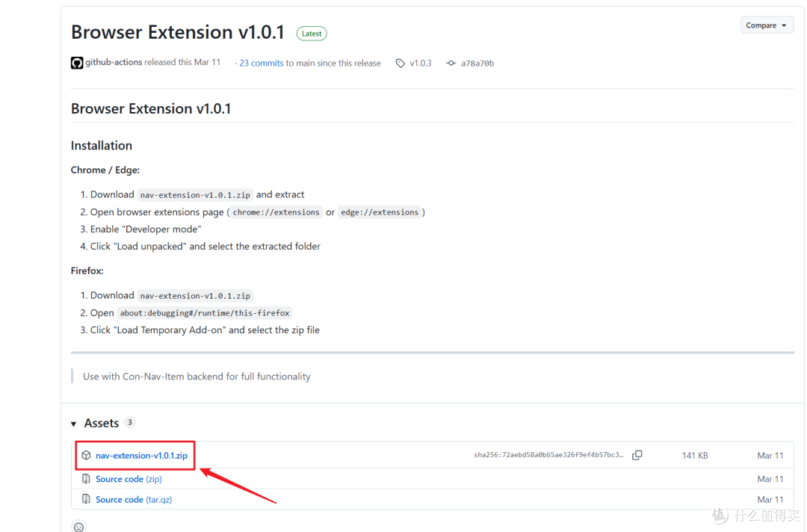Download nav-extension-v1.0.1.zip asset
807x532 pixels.
[141, 455]
